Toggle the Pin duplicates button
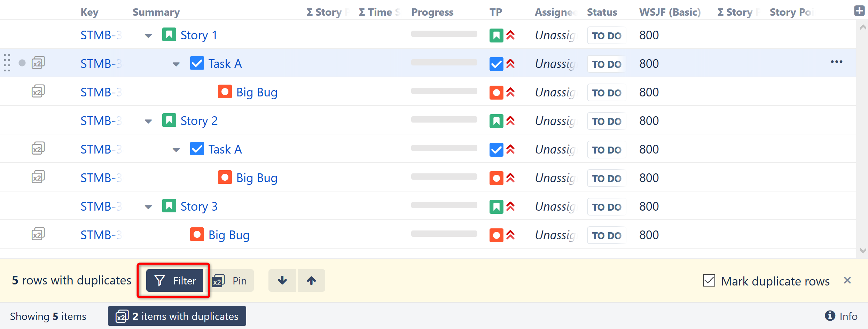 (x=232, y=281)
